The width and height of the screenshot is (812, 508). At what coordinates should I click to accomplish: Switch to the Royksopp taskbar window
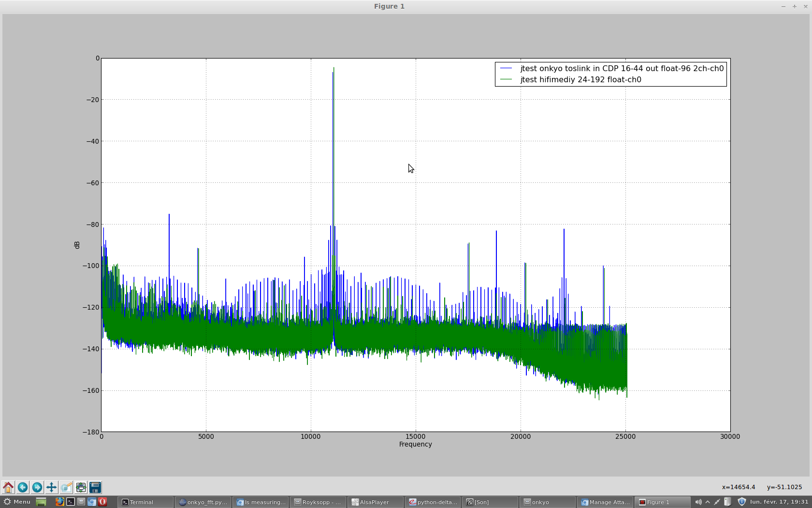coord(318,502)
